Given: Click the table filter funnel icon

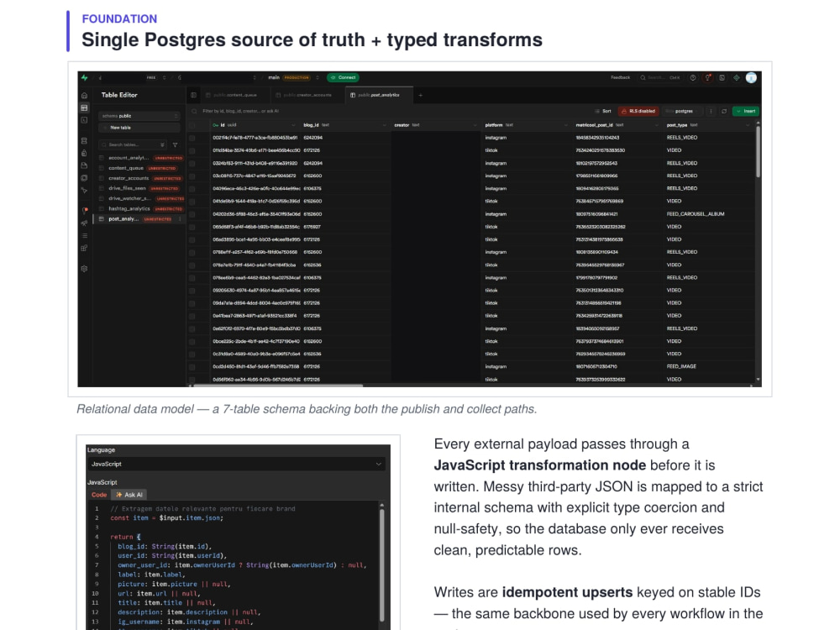Looking at the screenshot, I should coord(176,144).
